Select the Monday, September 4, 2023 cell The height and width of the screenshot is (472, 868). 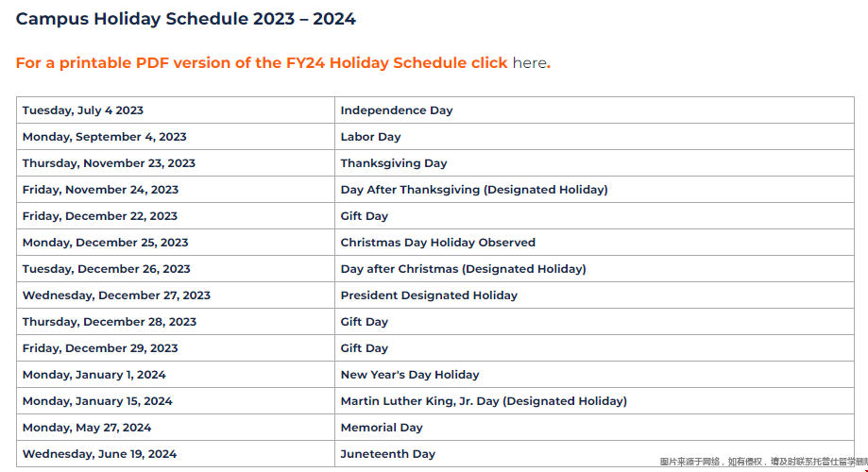point(105,137)
